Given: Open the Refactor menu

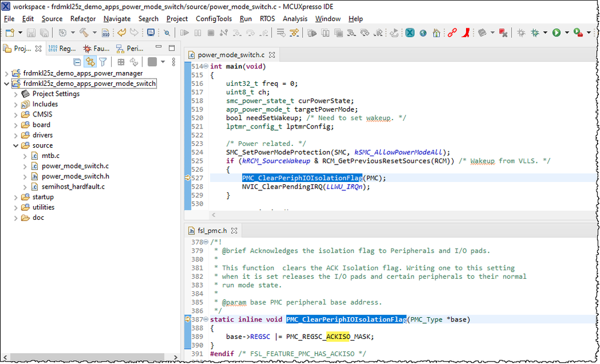Looking at the screenshot, I should (83, 19).
